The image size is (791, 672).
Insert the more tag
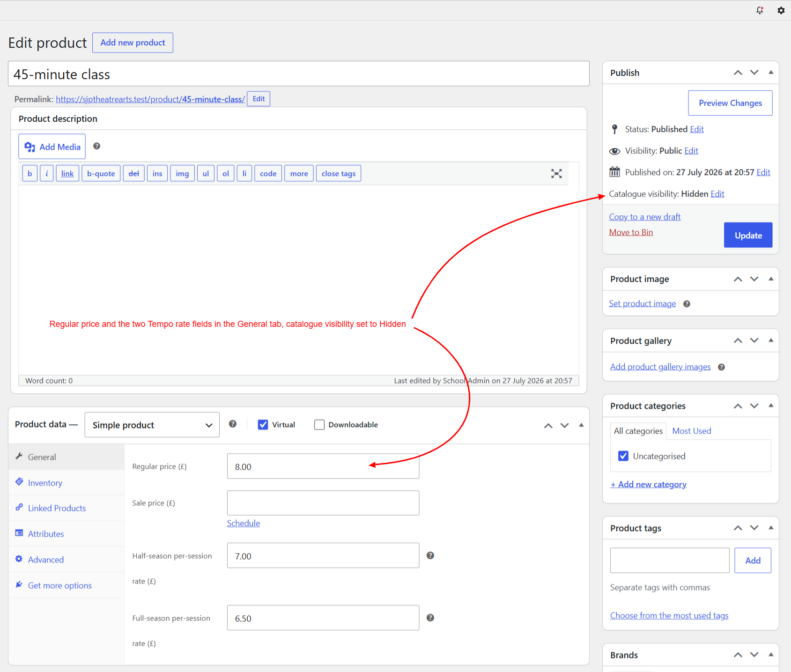click(299, 173)
